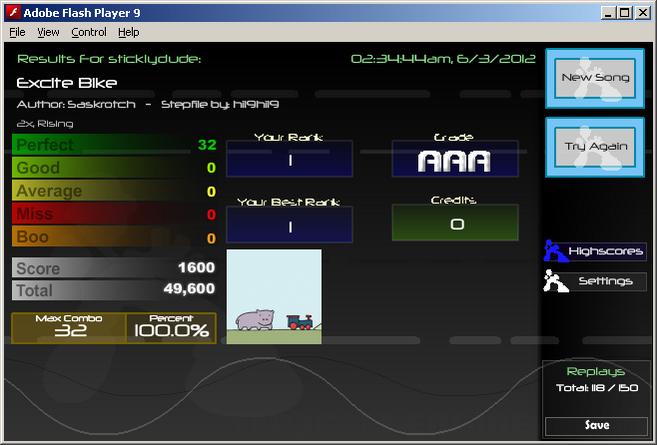Maximize the Flash Player window

(x=624, y=13)
